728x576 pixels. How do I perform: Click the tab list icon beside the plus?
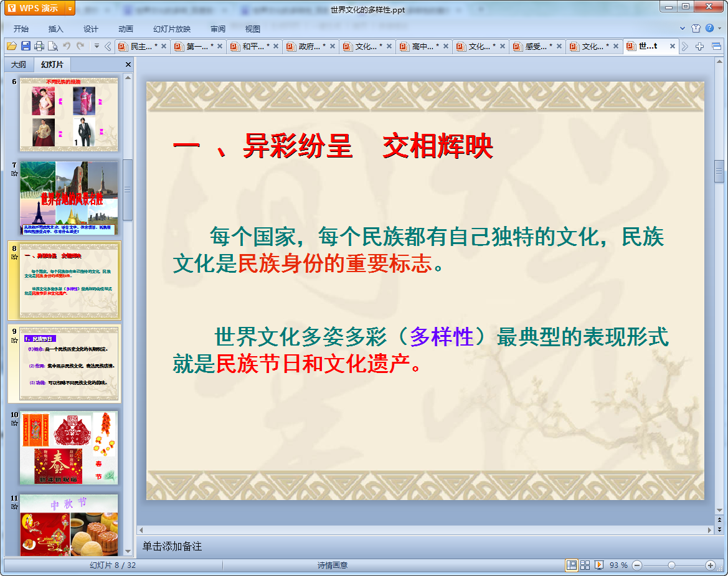(x=716, y=47)
